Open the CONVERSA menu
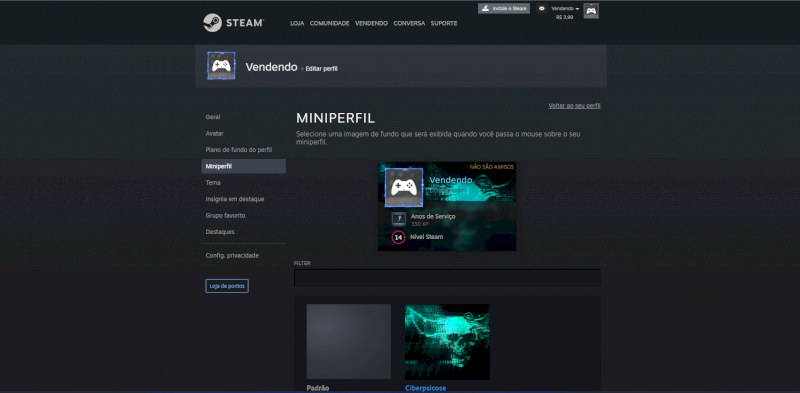This screenshot has width=800, height=393. coord(409,23)
